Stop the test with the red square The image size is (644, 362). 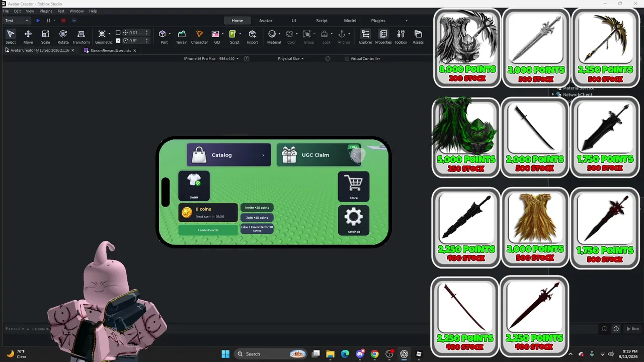point(63,21)
